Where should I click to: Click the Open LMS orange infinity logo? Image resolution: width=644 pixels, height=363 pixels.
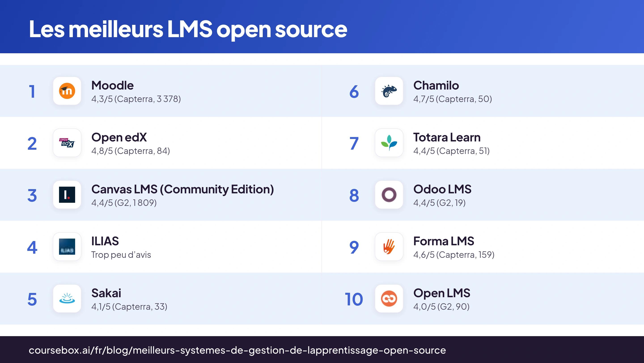pyautogui.click(x=389, y=299)
